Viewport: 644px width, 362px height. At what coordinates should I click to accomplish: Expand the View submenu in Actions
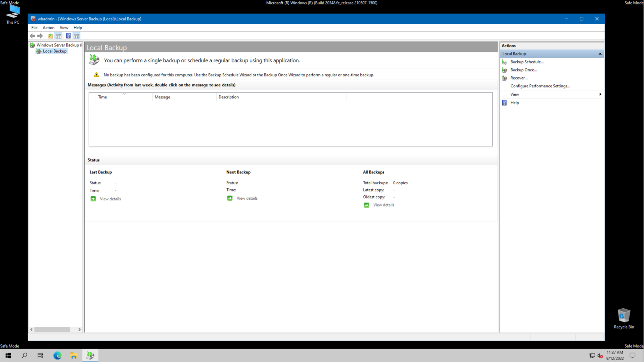[x=600, y=94]
